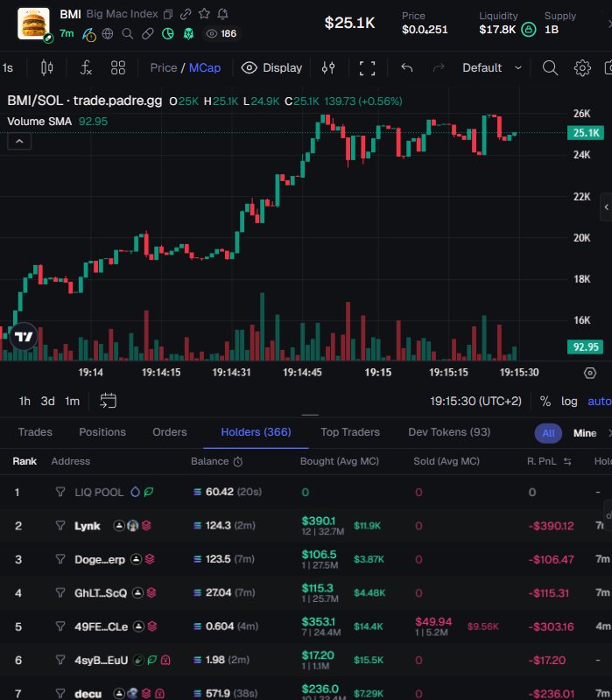Click the pill icon in the token header

[x=147, y=33]
